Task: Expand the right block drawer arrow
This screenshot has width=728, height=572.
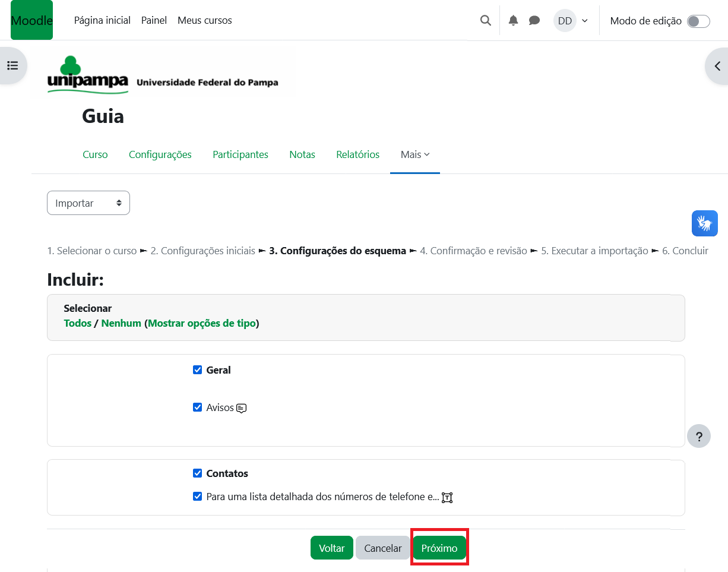Action: (717, 66)
